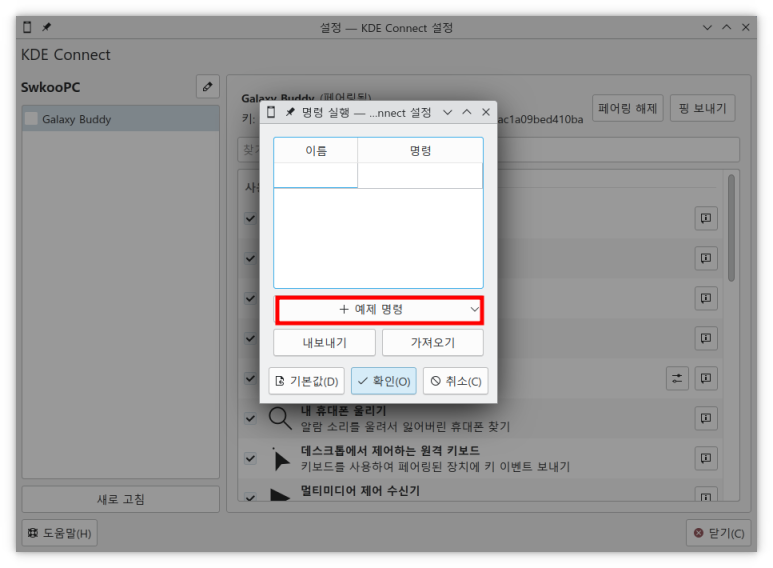
Task: Click the edit pencil icon next to SwkooPC
Action: tap(208, 87)
